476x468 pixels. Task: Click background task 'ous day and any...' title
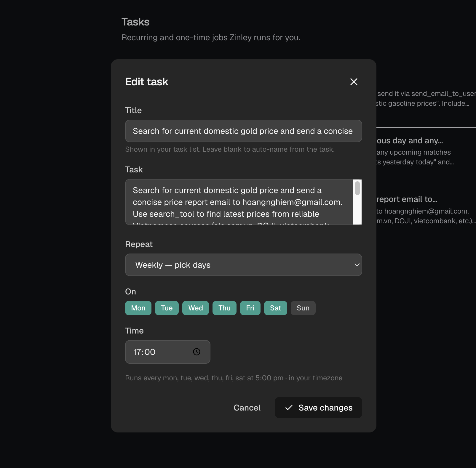(x=410, y=141)
